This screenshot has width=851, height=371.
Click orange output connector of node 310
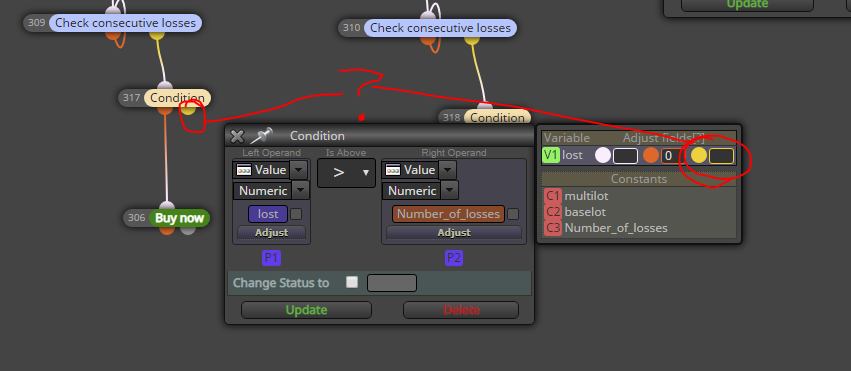click(x=428, y=40)
